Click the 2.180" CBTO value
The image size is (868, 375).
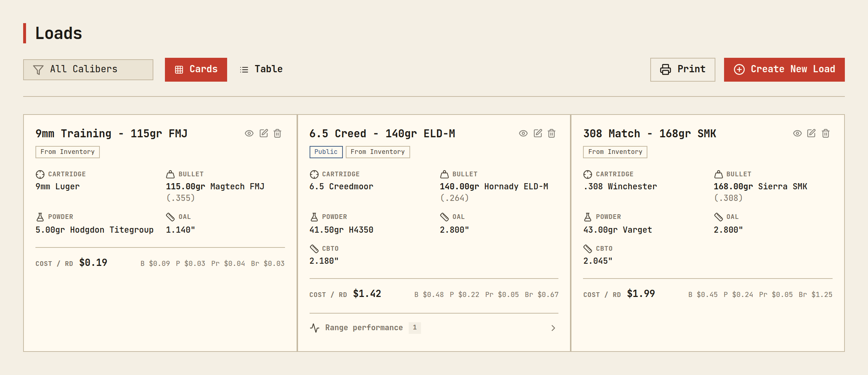[x=324, y=261]
